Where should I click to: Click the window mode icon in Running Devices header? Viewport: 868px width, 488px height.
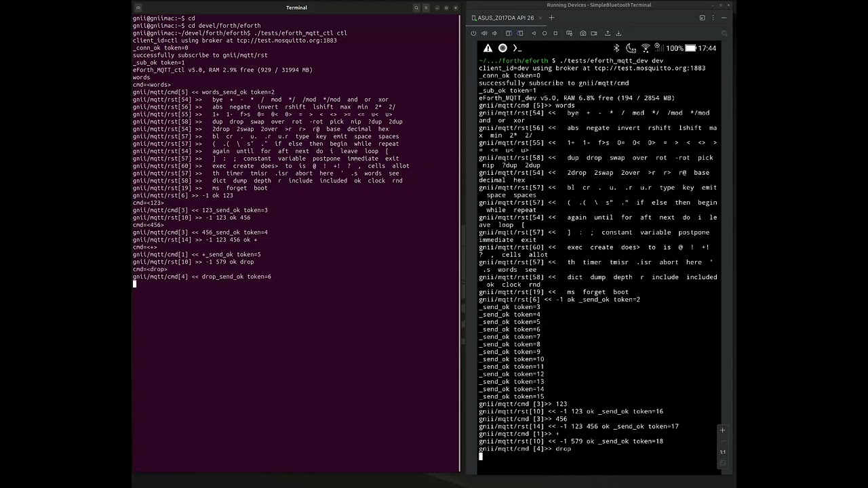click(702, 18)
